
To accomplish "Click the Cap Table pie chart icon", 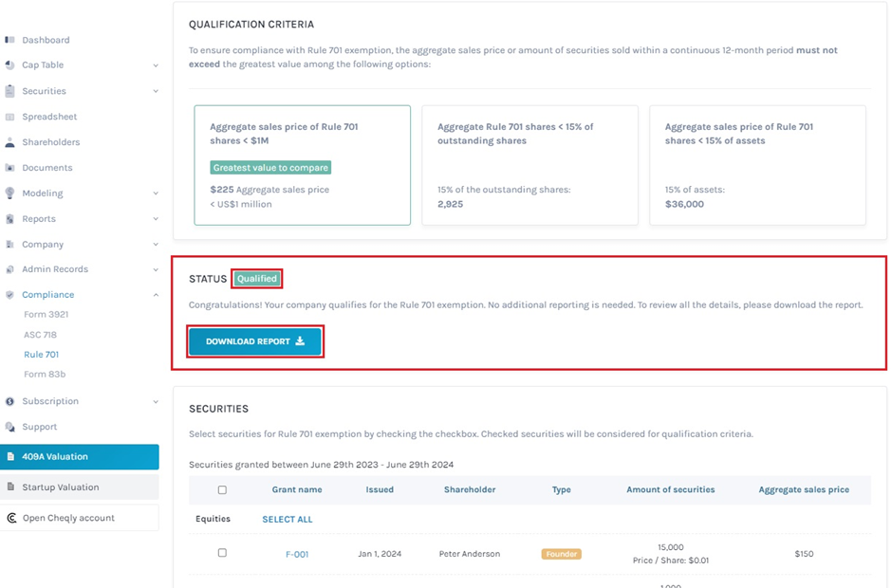I will (x=9, y=64).
